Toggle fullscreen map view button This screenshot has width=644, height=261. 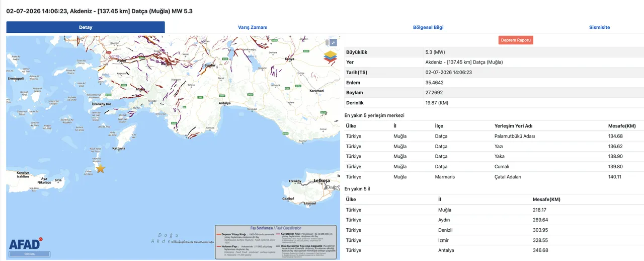point(332,42)
